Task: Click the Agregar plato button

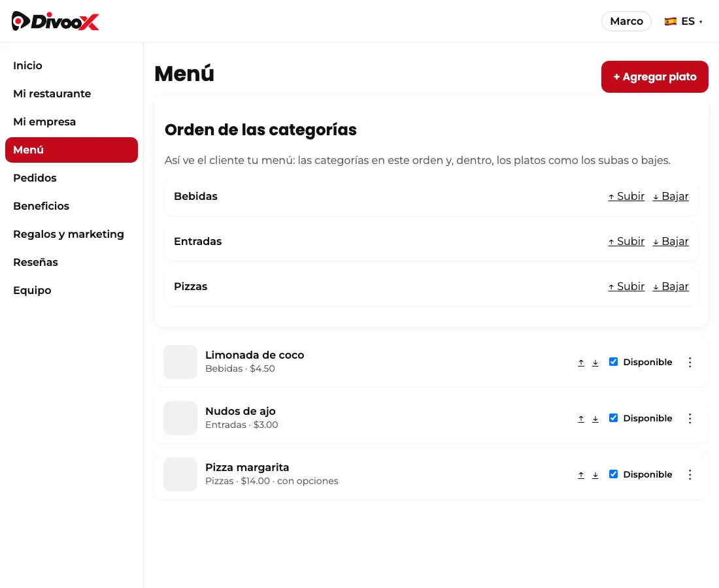Action: click(654, 76)
